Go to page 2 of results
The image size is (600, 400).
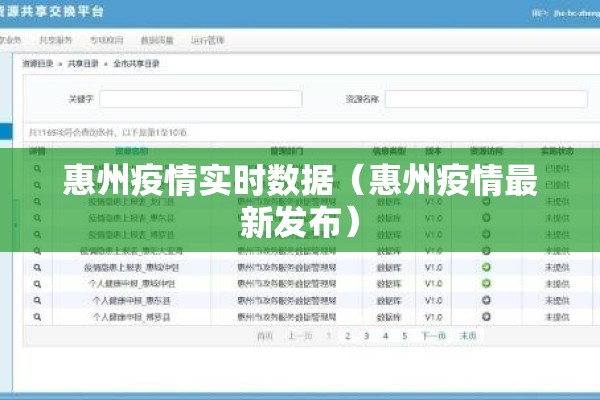pos(347,336)
